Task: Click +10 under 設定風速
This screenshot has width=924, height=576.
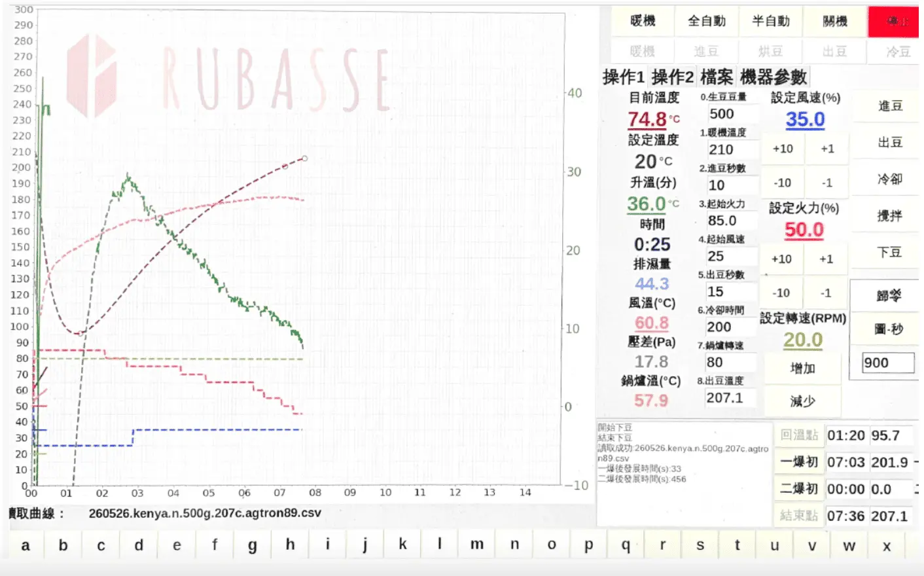Action: pos(783,149)
